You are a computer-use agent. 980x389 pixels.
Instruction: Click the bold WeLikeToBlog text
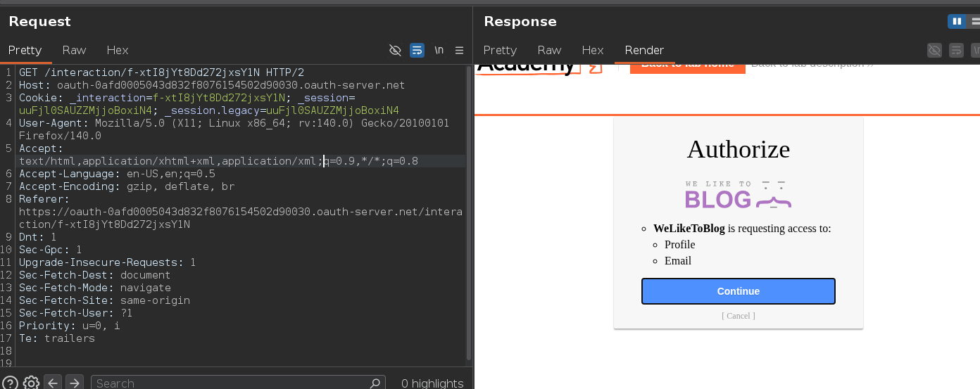[689, 229]
